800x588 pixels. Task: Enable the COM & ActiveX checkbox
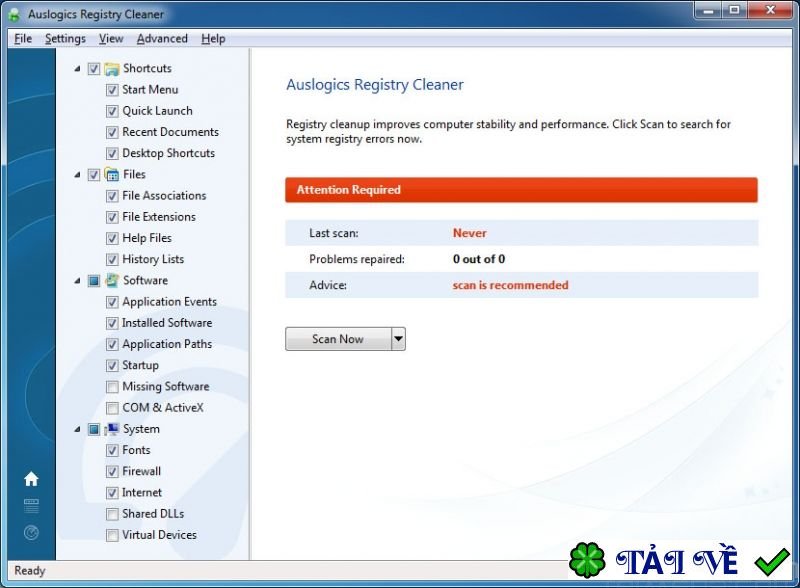pyautogui.click(x=112, y=408)
